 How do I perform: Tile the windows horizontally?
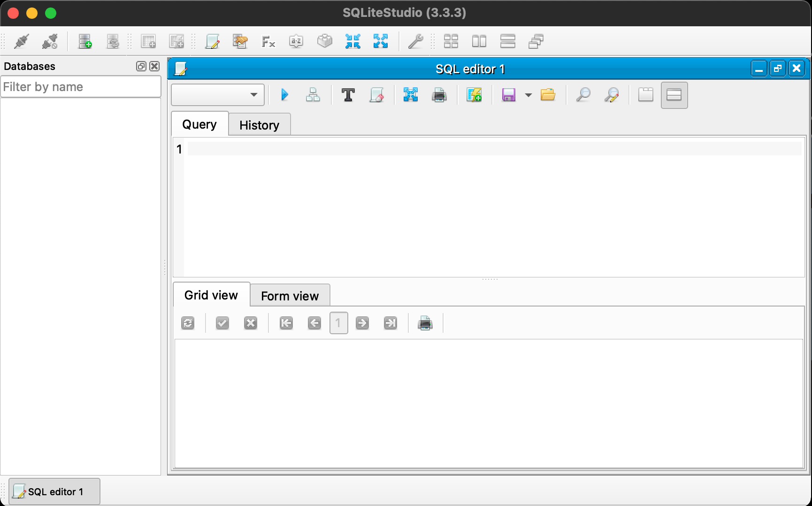click(479, 41)
